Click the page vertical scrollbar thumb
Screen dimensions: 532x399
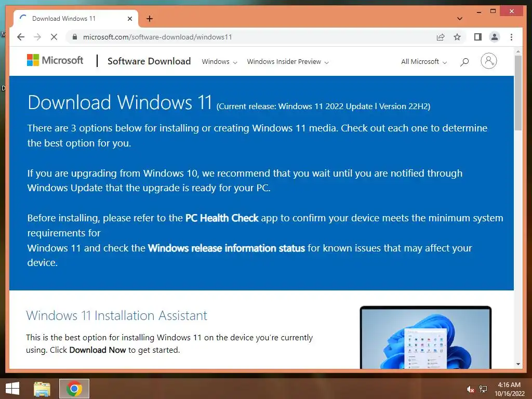point(518,92)
